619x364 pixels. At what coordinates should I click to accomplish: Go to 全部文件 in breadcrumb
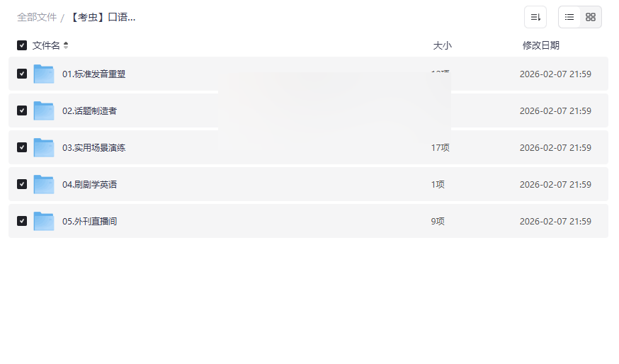point(37,17)
